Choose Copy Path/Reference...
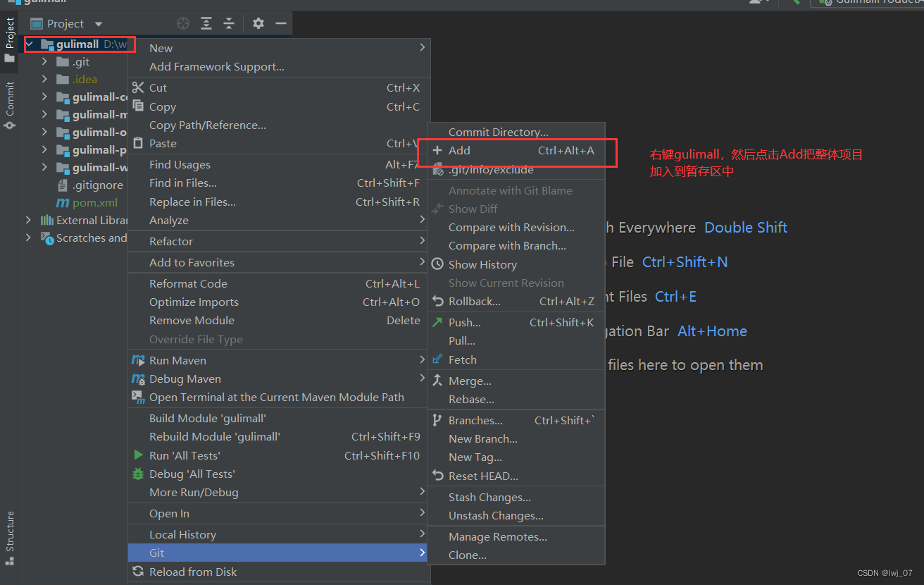Viewport: 924px width, 585px height. [x=279, y=125]
